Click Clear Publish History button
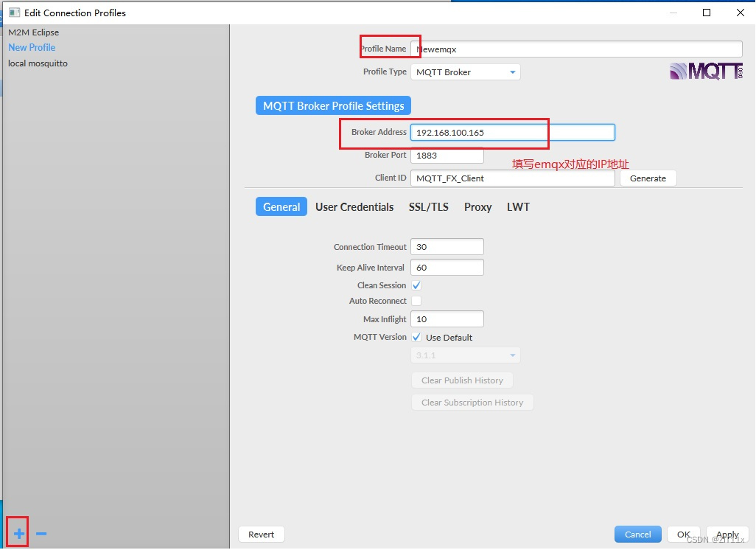This screenshot has height=550, width=756. (462, 380)
